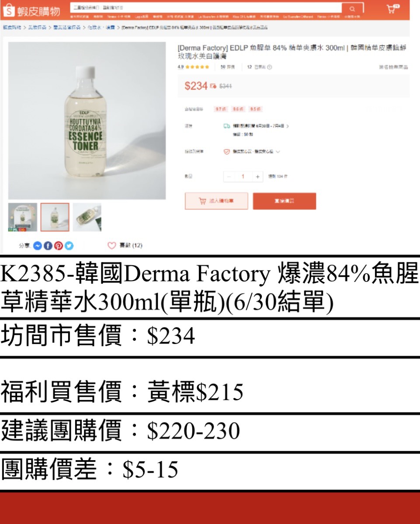This screenshot has width=420, height=524.
Task: Share via Messenger icon
Action: [38, 246]
